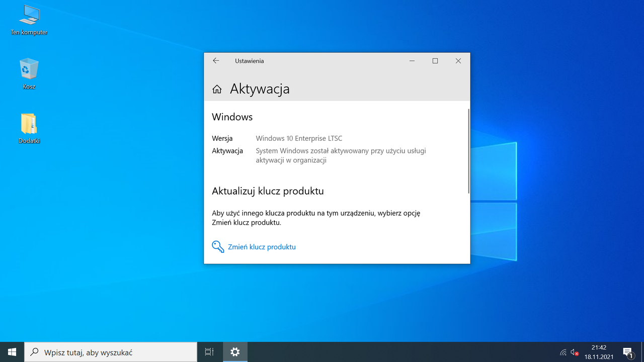The height and width of the screenshot is (362, 644).
Task: Open Task View from taskbar
Action: click(x=209, y=352)
